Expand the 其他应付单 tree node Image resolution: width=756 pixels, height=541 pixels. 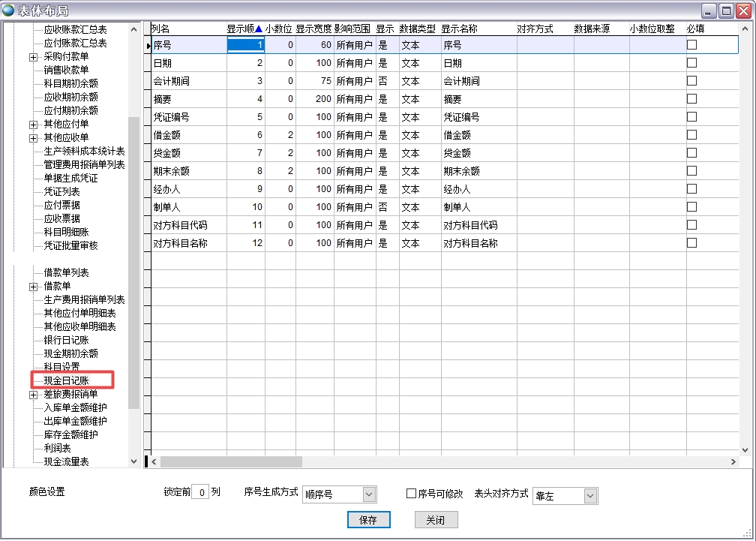33,125
